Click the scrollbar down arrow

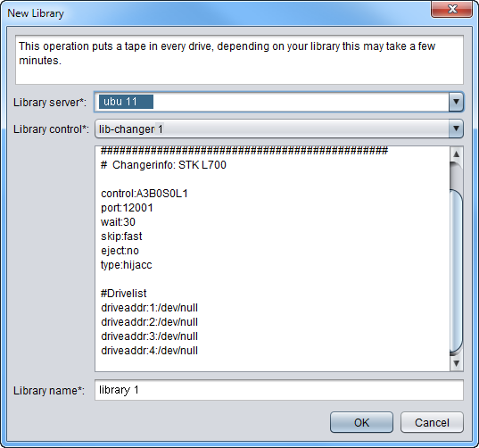coord(457,363)
